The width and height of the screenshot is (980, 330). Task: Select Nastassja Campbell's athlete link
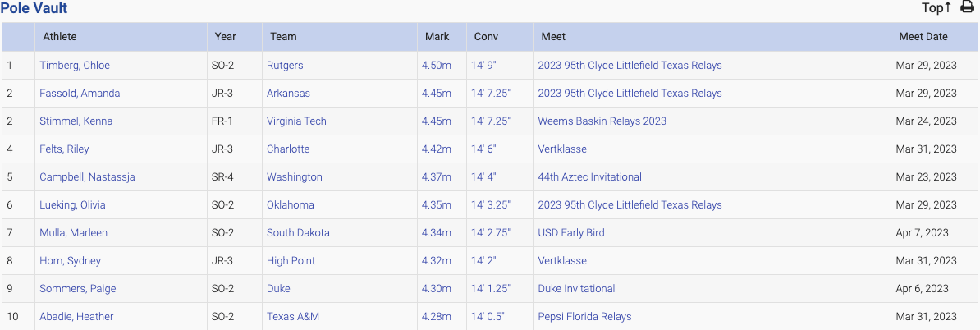pos(87,177)
